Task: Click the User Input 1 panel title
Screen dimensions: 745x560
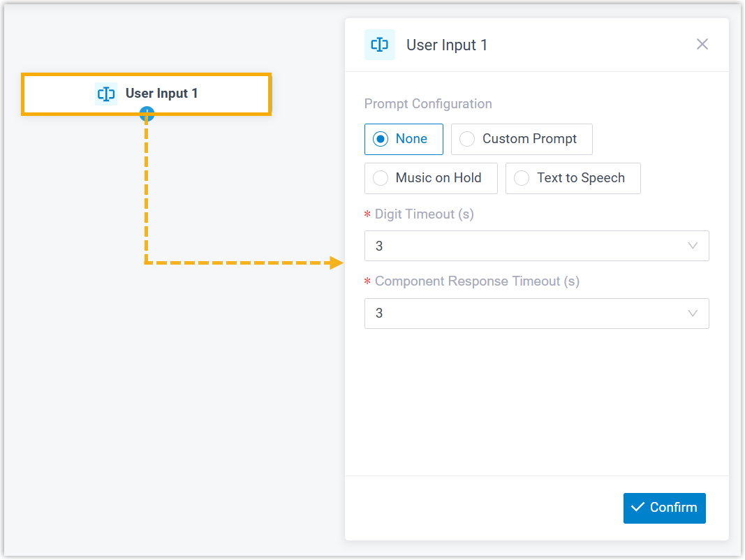Action: pos(447,45)
